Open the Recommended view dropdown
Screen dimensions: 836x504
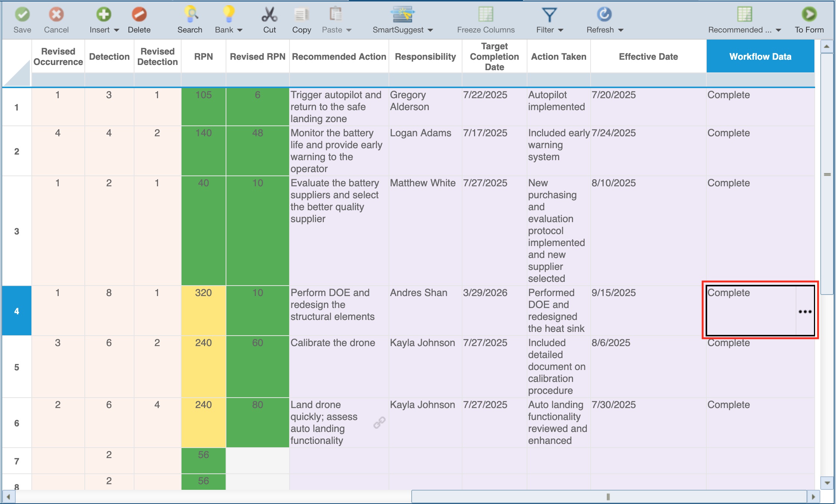(778, 30)
